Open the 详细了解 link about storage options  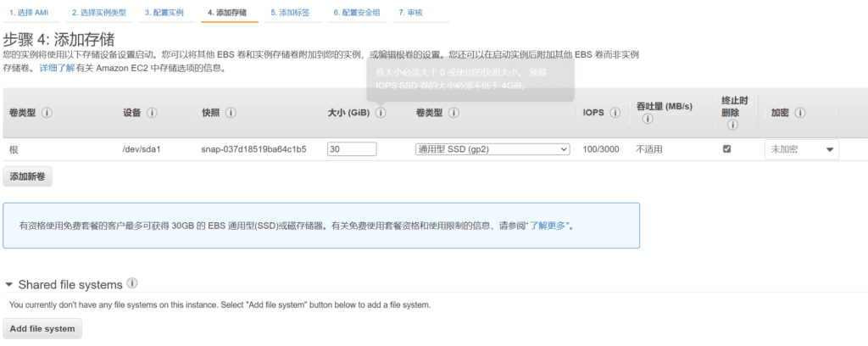point(56,68)
